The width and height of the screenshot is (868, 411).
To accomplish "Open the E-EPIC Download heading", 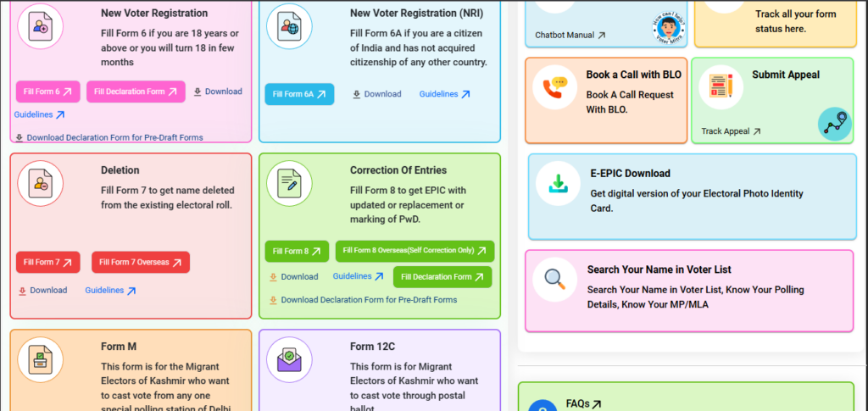I will (631, 173).
